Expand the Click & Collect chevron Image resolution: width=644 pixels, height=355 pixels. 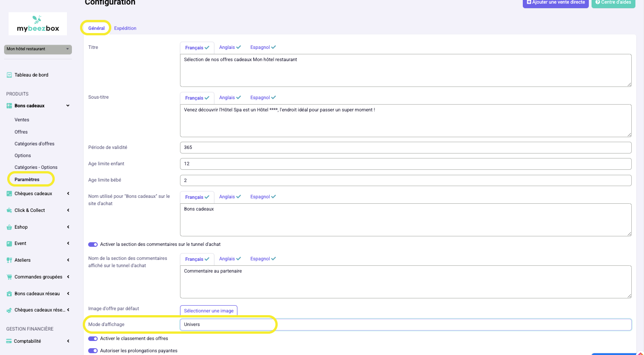pos(68,210)
